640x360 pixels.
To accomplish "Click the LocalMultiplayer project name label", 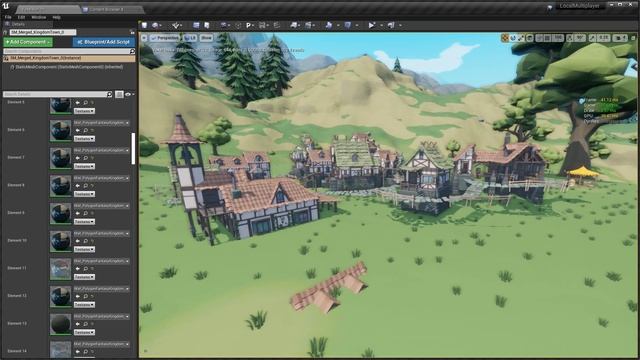I will (579, 6).
